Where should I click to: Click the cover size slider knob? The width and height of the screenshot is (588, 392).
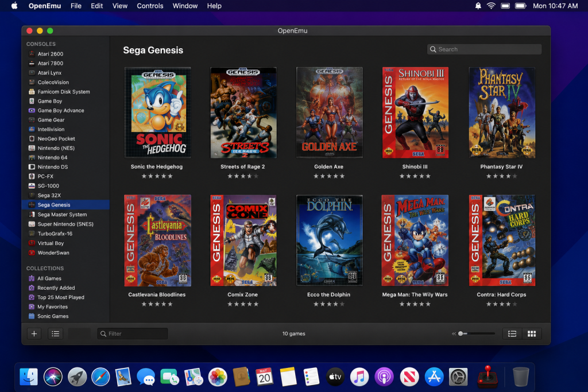click(461, 333)
